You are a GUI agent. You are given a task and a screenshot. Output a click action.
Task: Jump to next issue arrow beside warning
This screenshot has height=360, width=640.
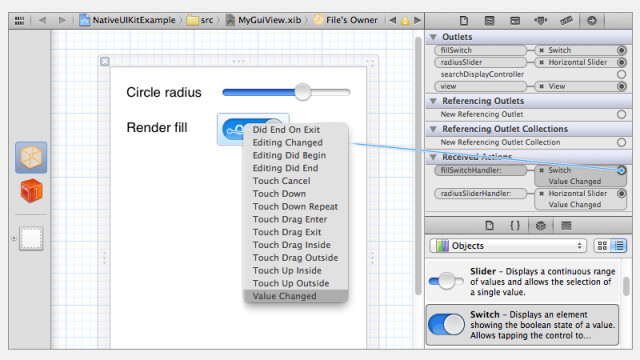(417, 20)
